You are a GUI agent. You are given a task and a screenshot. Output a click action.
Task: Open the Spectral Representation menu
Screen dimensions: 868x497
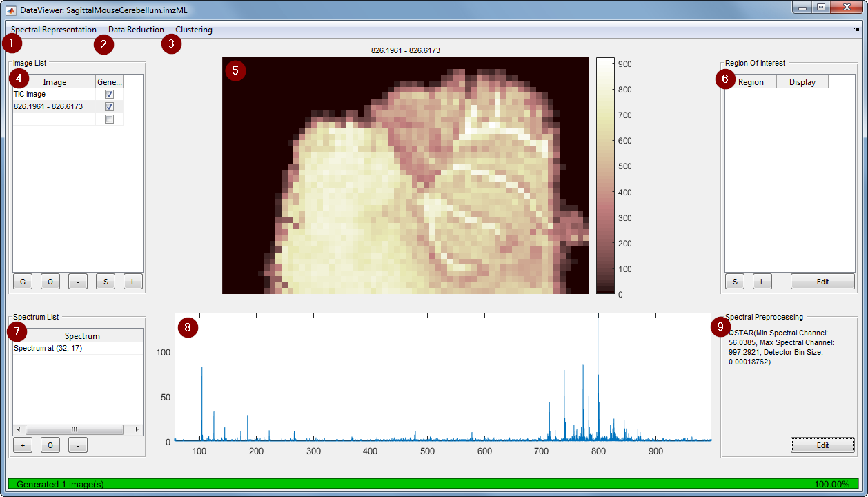(x=53, y=30)
